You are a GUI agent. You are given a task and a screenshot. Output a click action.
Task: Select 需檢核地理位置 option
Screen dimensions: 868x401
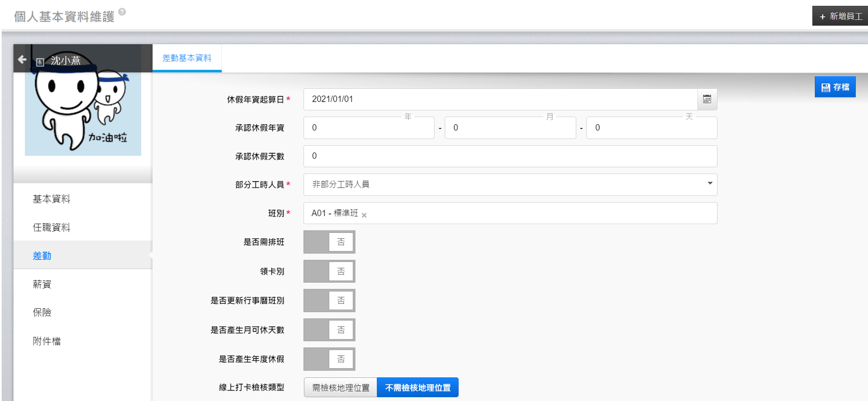[x=341, y=388]
